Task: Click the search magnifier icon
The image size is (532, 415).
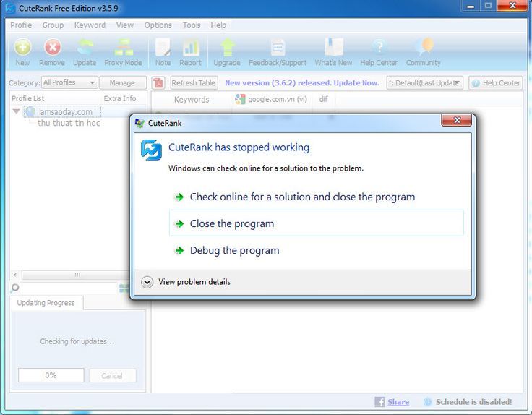Action: (x=15, y=288)
